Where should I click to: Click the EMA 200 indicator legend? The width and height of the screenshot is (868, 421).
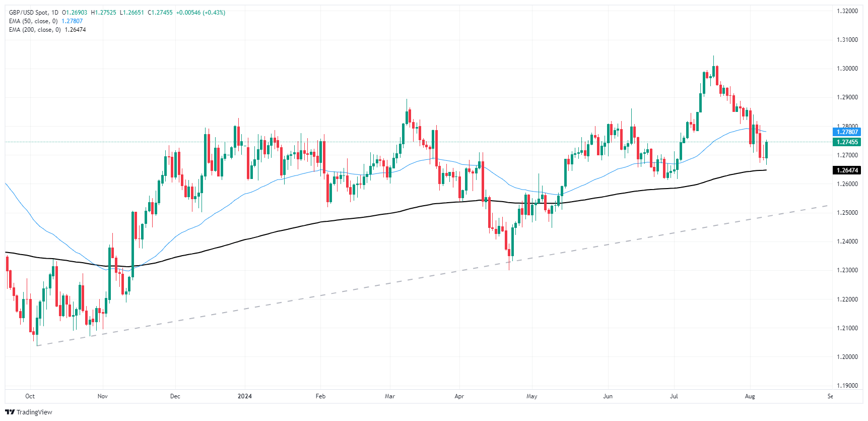pyautogui.click(x=35, y=30)
